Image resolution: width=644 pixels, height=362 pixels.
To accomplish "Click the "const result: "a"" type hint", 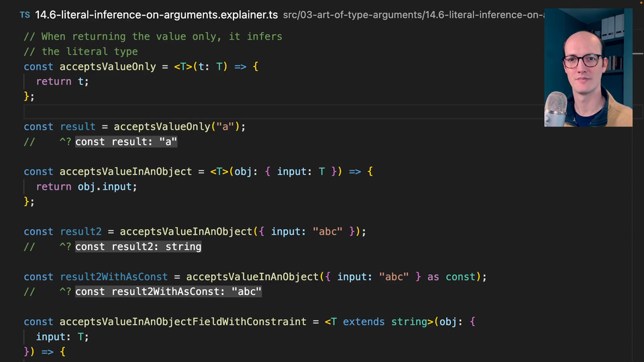I will [126, 141].
